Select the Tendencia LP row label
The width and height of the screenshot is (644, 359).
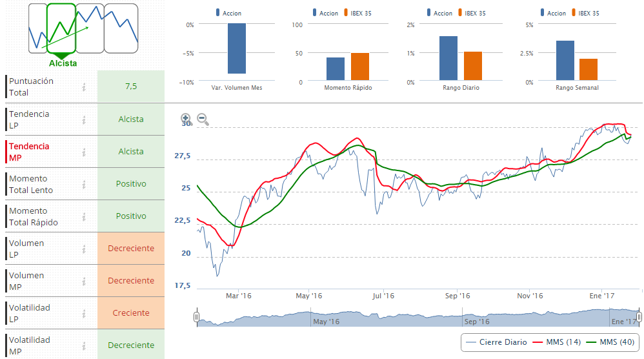[x=29, y=119]
